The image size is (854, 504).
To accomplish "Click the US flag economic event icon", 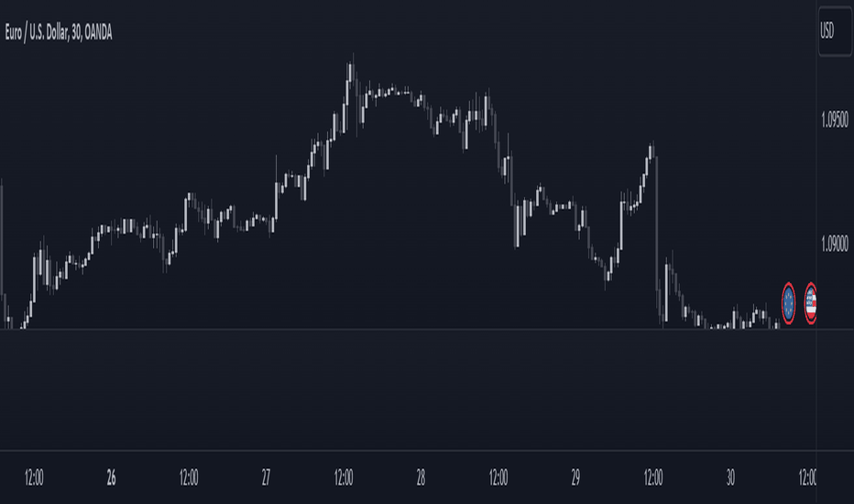I will pyautogui.click(x=810, y=303).
